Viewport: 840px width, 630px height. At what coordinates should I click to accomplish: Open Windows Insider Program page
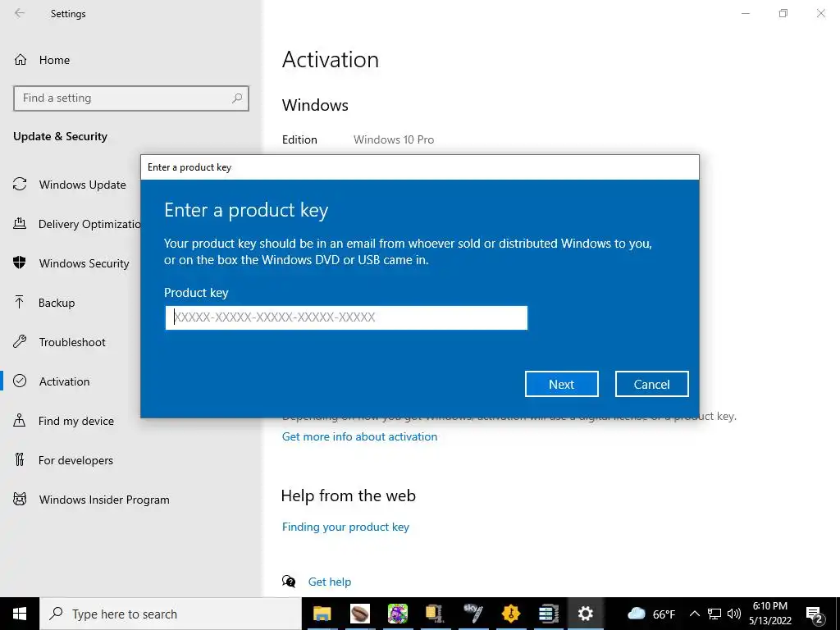click(104, 500)
